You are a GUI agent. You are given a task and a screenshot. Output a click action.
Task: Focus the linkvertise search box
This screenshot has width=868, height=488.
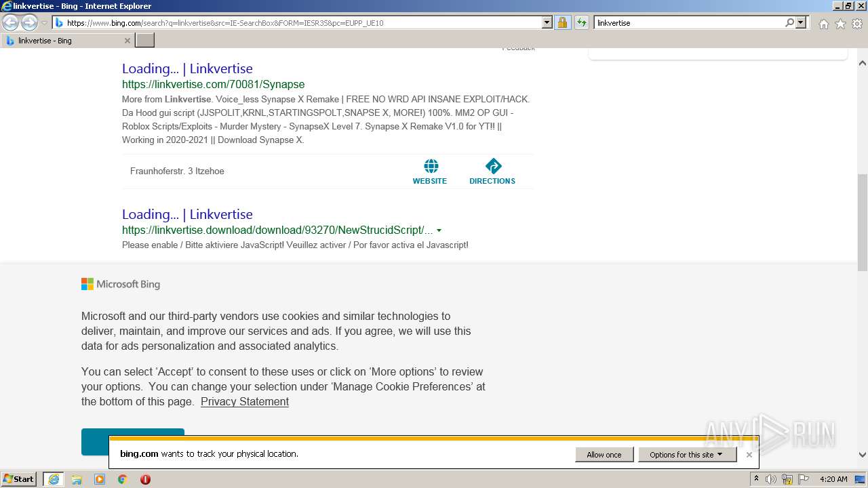coord(689,22)
